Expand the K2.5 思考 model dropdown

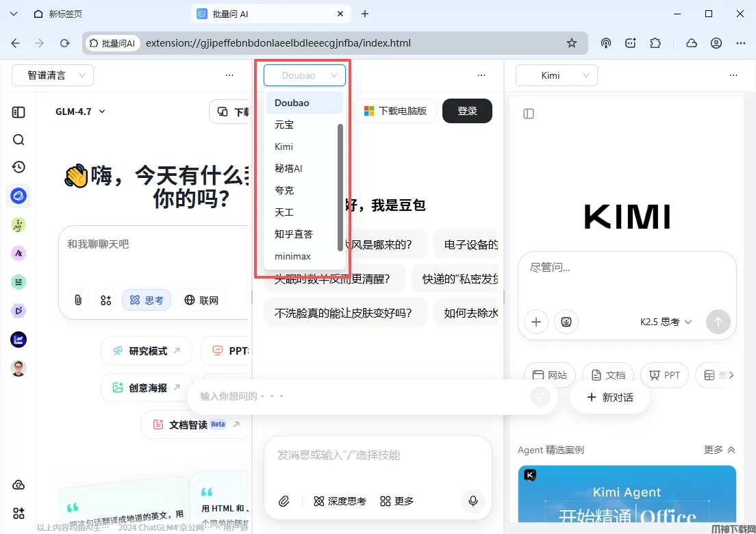(666, 321)
